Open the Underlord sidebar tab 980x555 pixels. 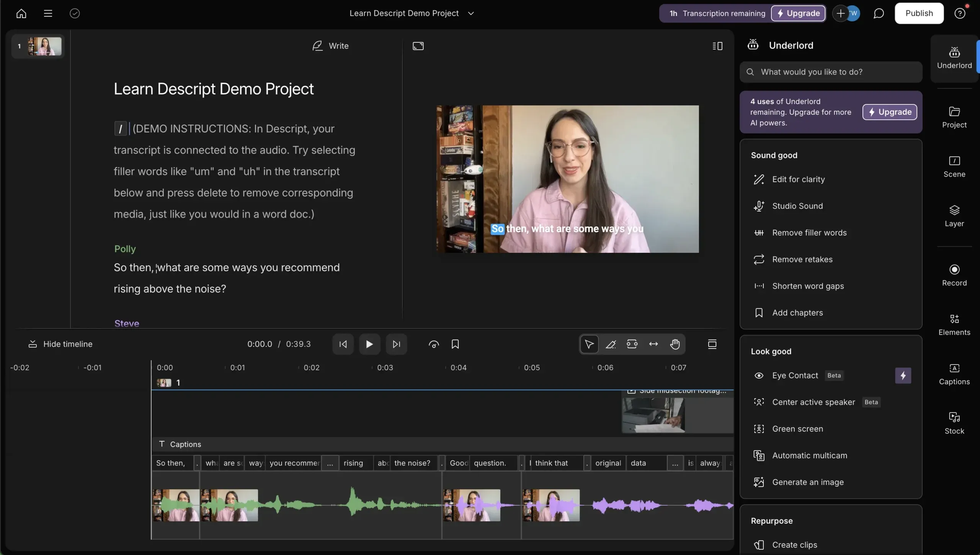click(x=954, y=58)
